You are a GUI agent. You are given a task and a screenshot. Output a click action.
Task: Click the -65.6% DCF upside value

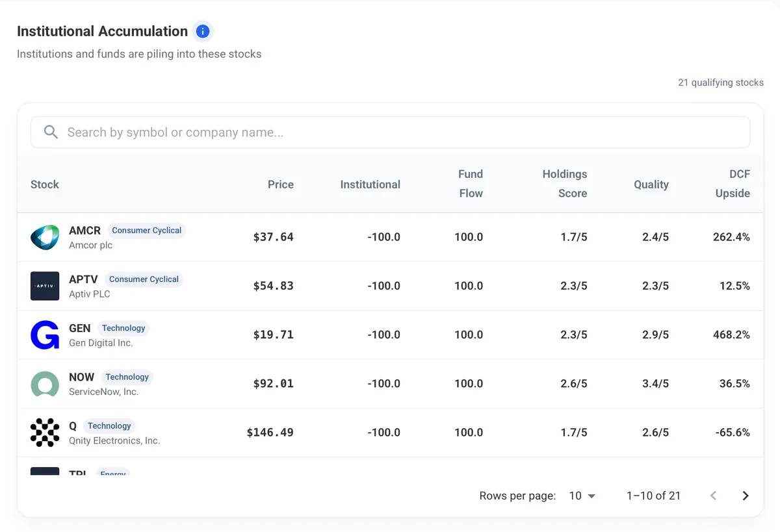[732, 432]
